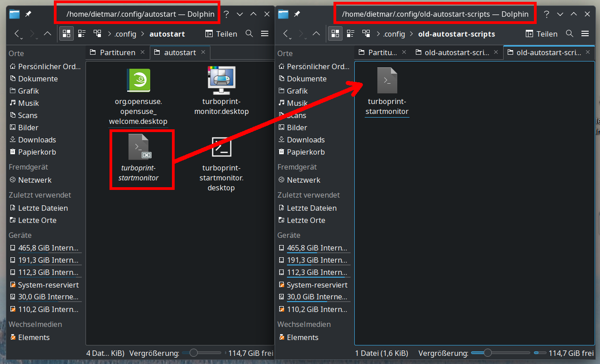Select turboprint-startmonitor.desktop file icon
Viewport: 600px width, 364px height.
[221, 147]
